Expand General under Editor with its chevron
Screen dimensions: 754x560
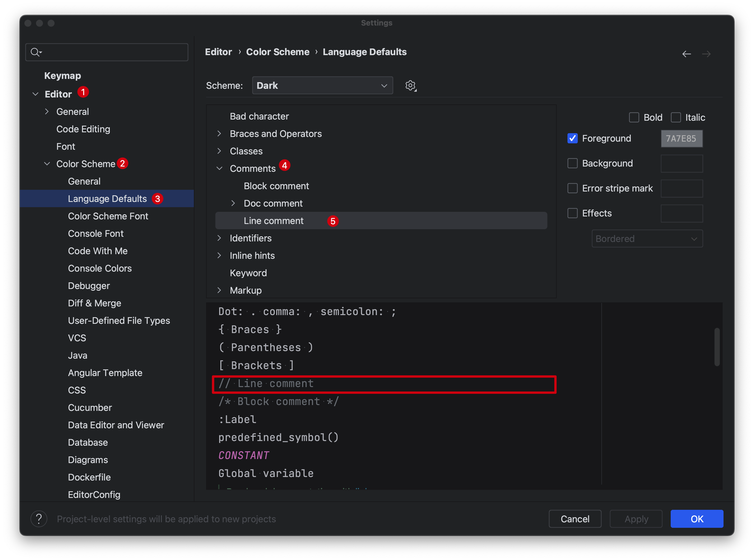pyautogui.click(x=47, y=111)
